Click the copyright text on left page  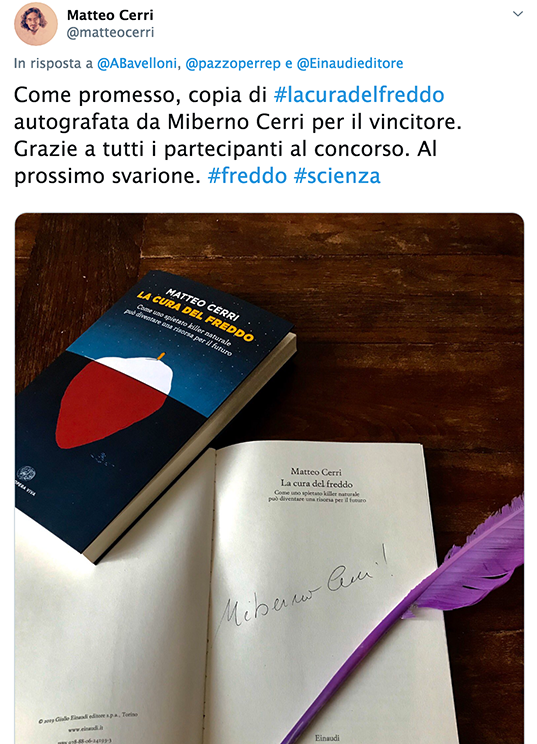(88, 717)
